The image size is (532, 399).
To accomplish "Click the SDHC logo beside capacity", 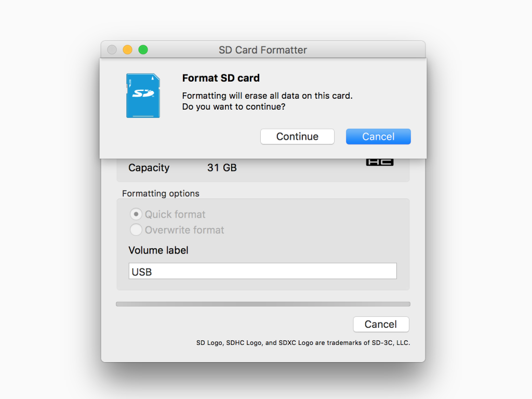I will click(380, 162).
